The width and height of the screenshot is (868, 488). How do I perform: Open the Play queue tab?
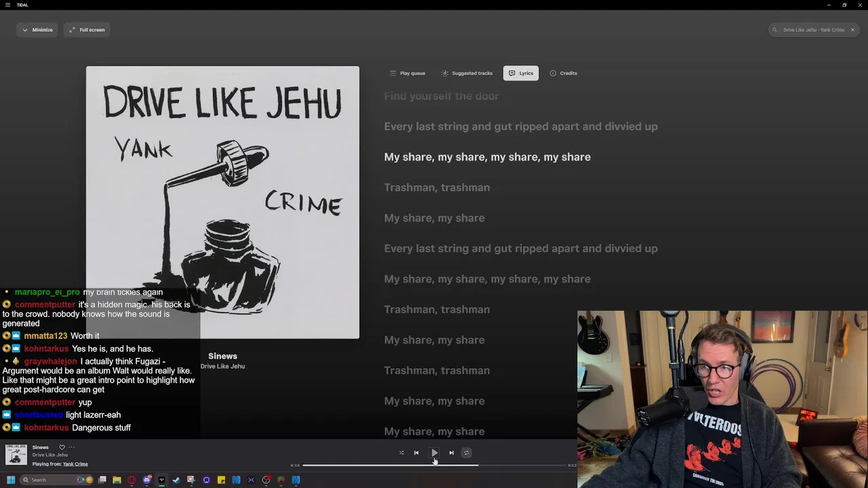408,73
